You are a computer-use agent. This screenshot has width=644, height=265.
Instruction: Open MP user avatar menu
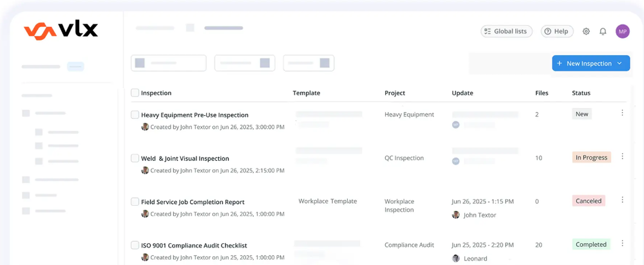(622, 31)
